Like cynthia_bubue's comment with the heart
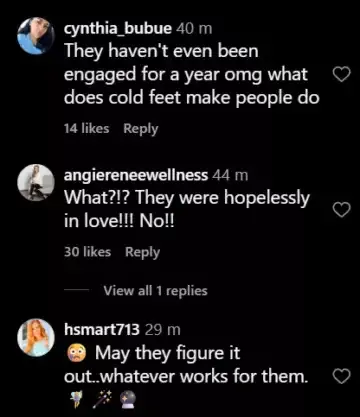 click(x=342, y=75)
